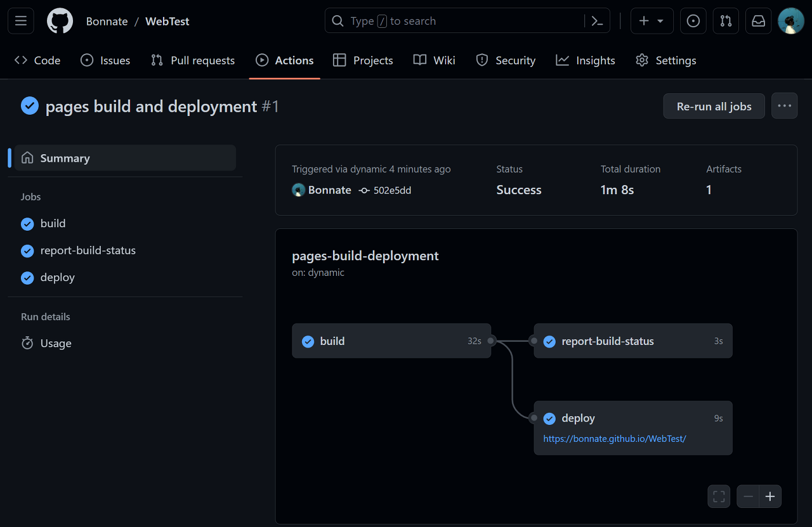
Task: Open repository Settings tab
Action: tap(666, 60)
